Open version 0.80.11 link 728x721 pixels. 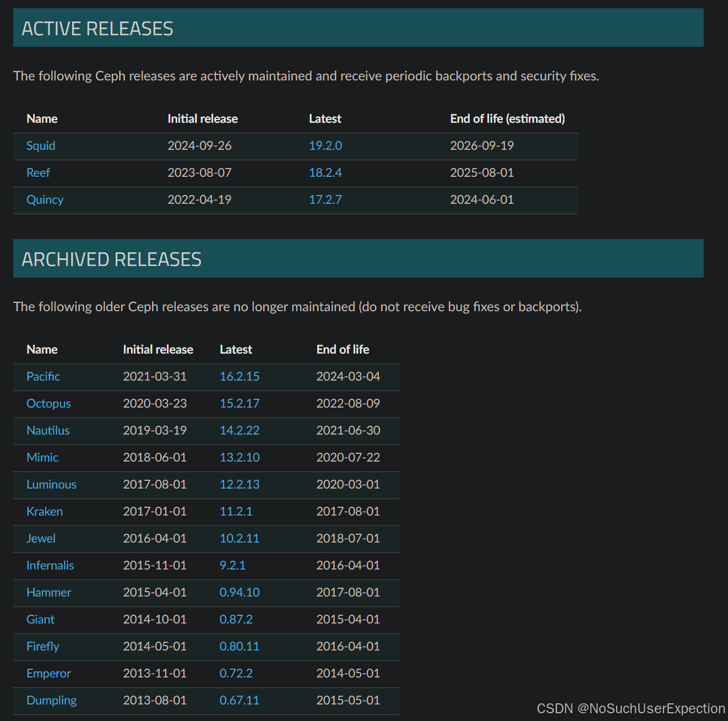tap(240, 647)
